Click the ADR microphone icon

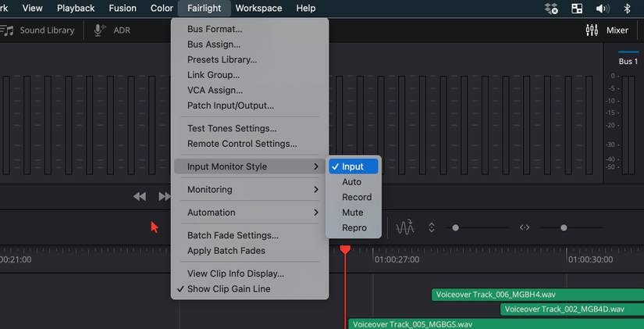click(x=100, y=30)
